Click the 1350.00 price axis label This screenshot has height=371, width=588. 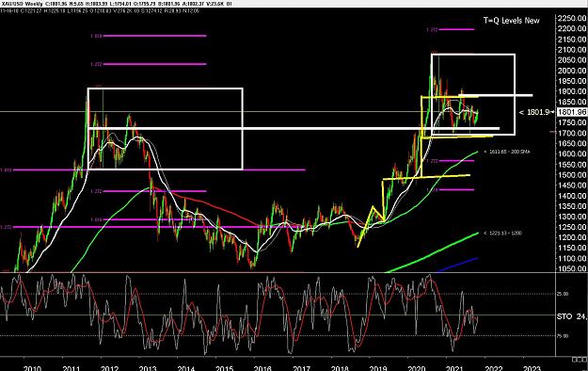click(572, 206)
